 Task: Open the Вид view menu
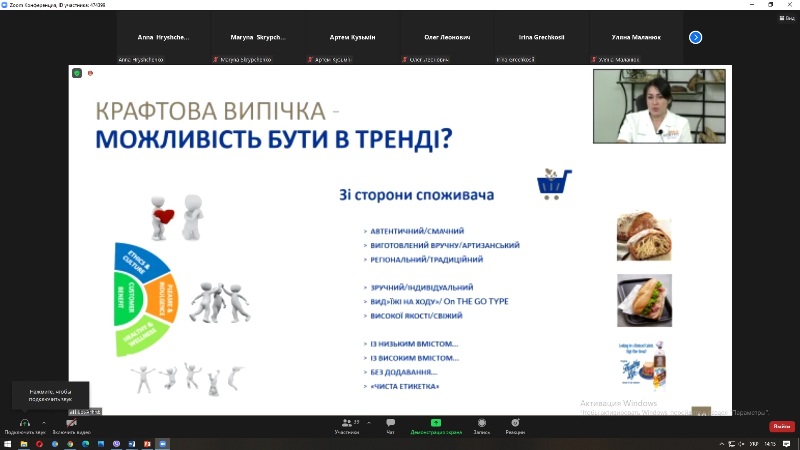(x=787, y=18)
